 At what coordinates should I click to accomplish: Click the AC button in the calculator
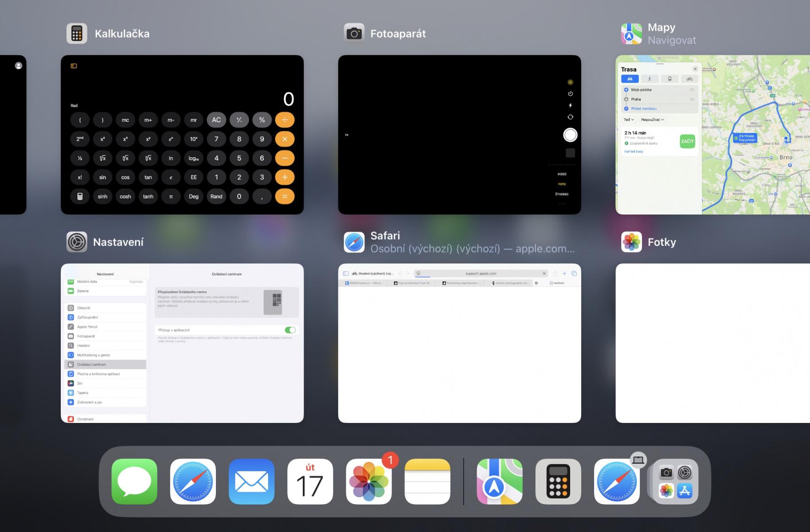click(216, 120)
